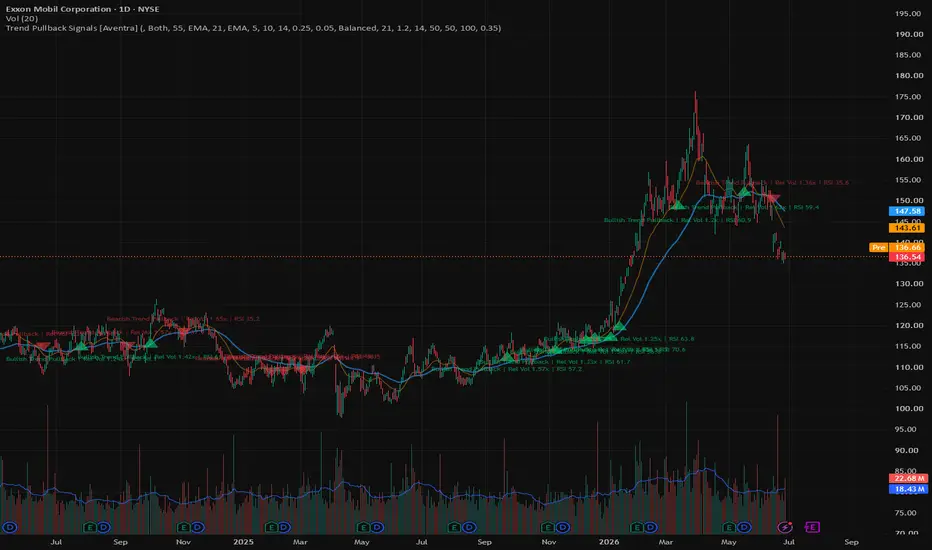Open the August 2024 earnings marker
The height and width of the screenshot is (550, 932).
(90, 527)
